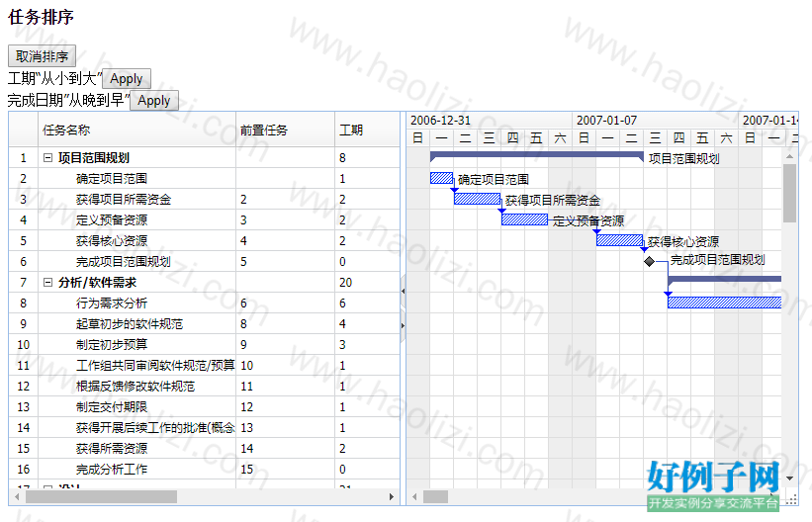Screen dimensions: 812x522
Task: Click Gantt vertical scrollbar up arrow
Action: pyautogui.click(x=789, y=156)
